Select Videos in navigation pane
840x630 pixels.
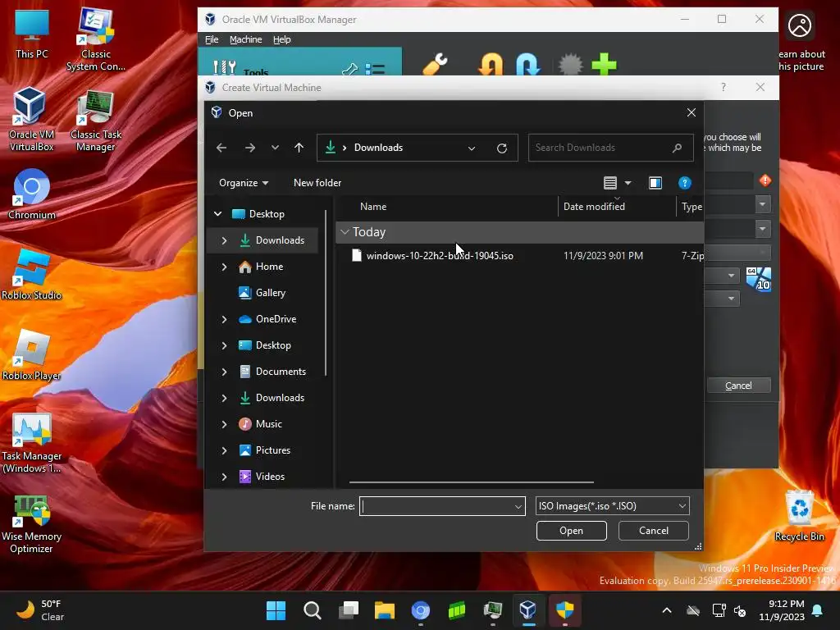point(270,477)
